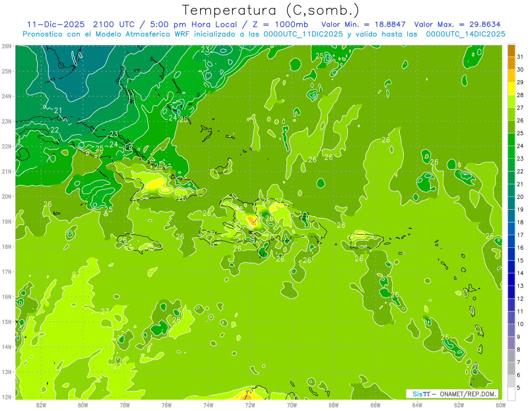Pick the dark orange top swatch on the color bar
Screen dimensions: 532x411
[x=511, y=51]
